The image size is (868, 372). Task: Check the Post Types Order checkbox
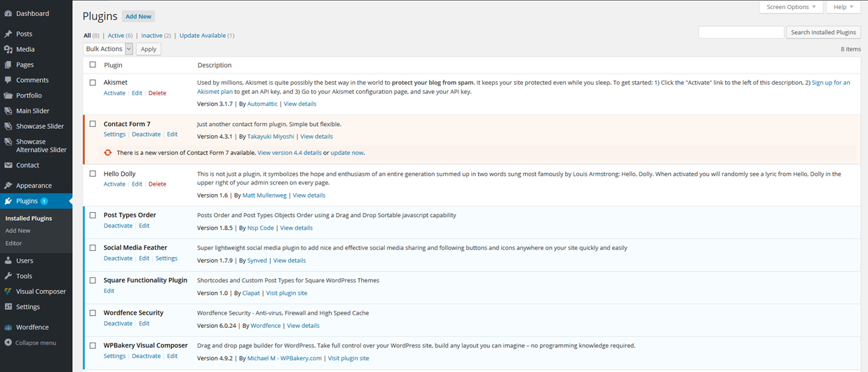[x=93, y=215]
